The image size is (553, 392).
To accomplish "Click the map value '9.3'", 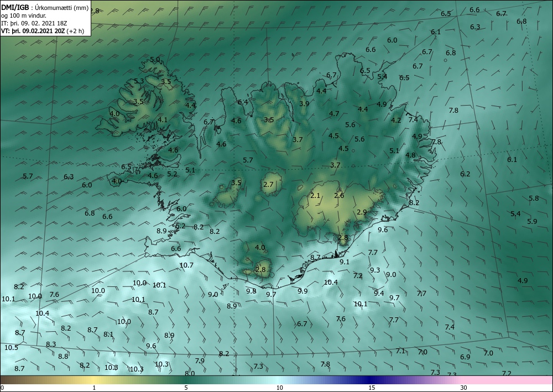I will pyautogui.click(x=375, y=270).
